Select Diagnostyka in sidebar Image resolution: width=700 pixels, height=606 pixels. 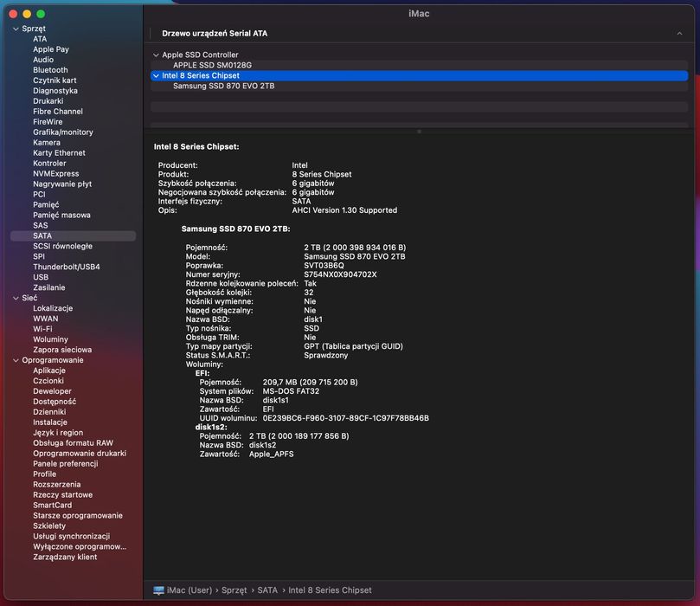click(55, 91)
